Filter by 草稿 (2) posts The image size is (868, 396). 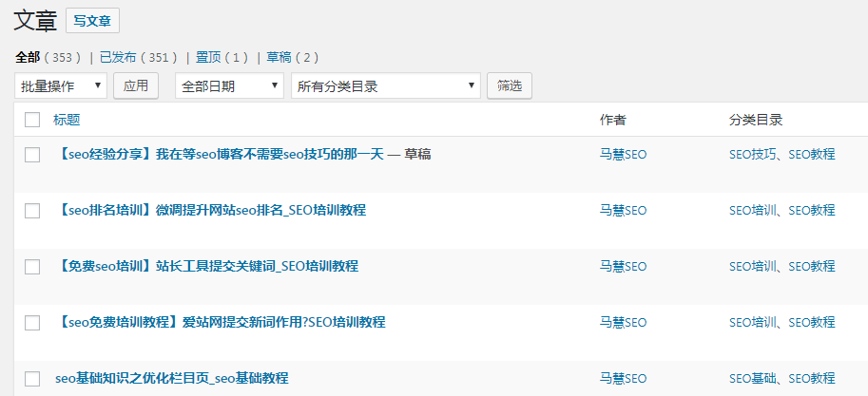click(293, 57)
